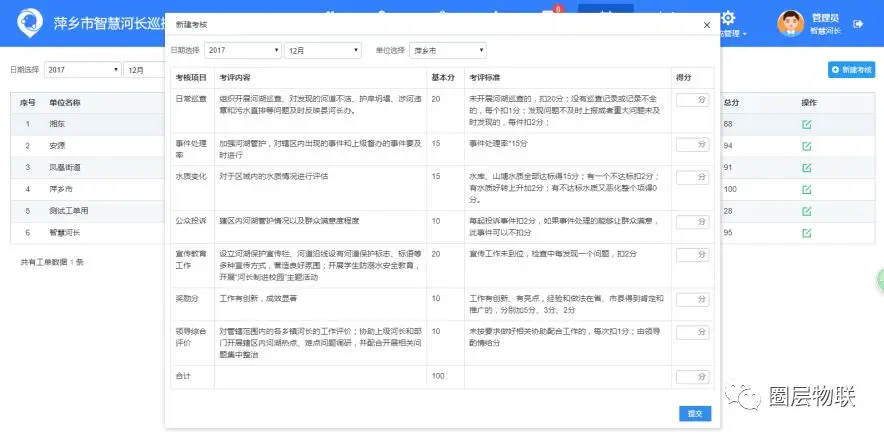Click the river chief app logo

click(29, 23)
